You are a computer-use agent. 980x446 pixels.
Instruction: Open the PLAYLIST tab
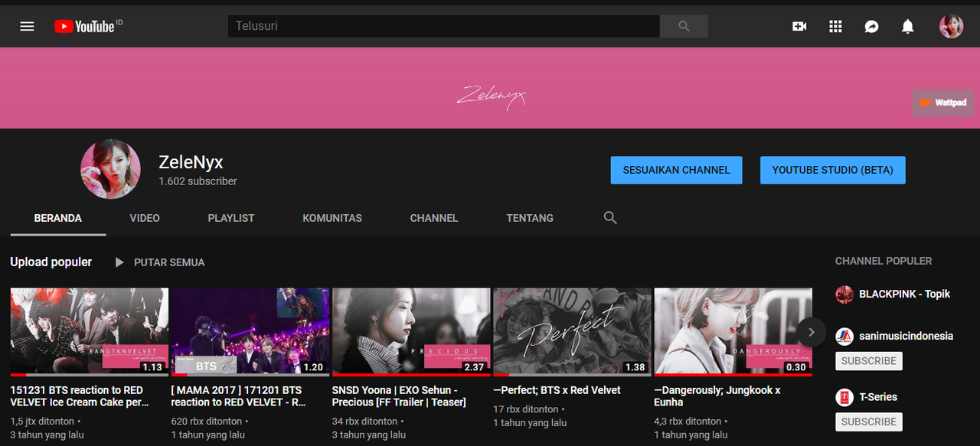[x=231, y=218]
